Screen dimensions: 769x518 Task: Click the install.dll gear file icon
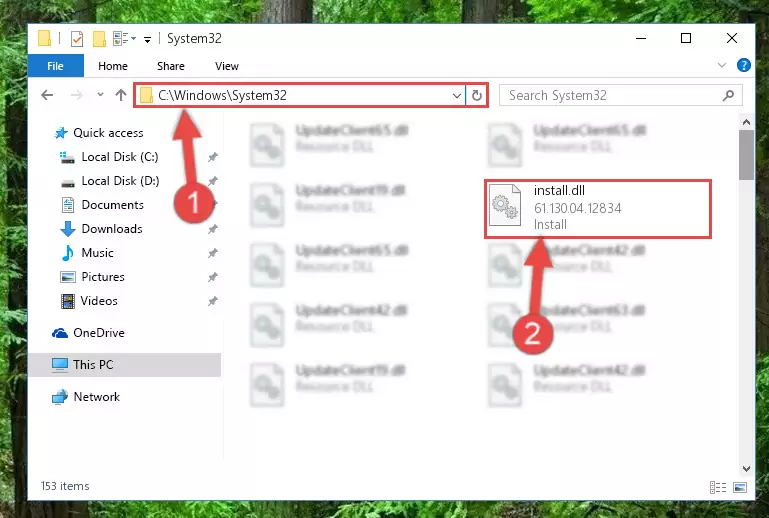click(505, 205)
